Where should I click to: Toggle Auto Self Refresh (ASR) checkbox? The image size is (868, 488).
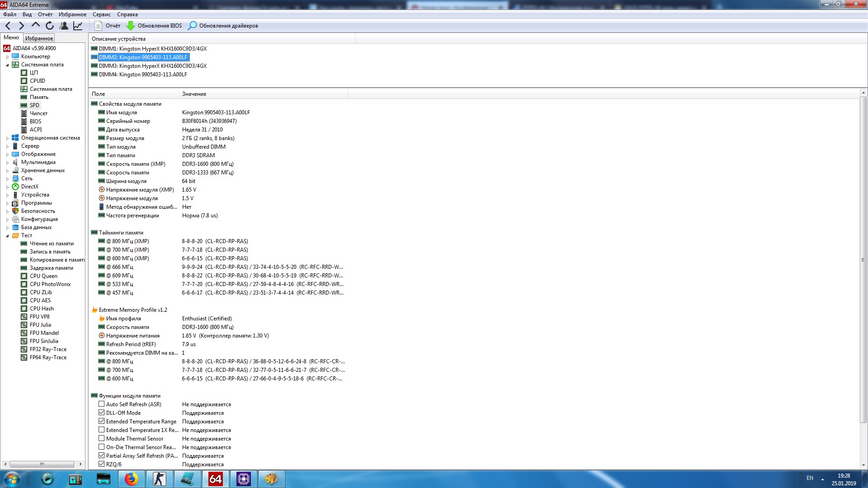click(x=102, y=404)
